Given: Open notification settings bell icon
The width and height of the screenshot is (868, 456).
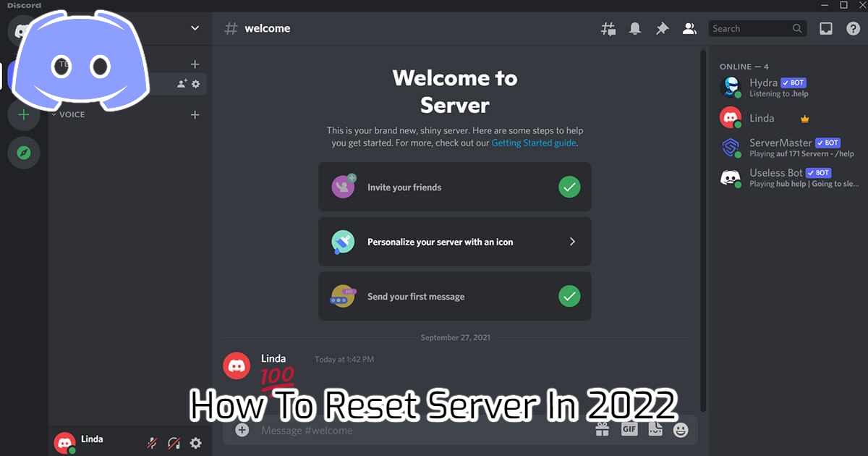Looking at the screenshot, I should point(635,29).
